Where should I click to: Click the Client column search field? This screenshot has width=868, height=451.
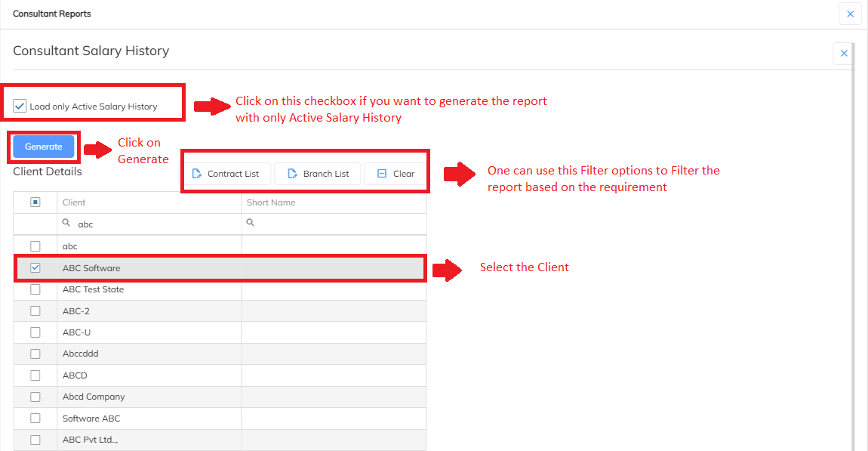(x=155, y=224)
